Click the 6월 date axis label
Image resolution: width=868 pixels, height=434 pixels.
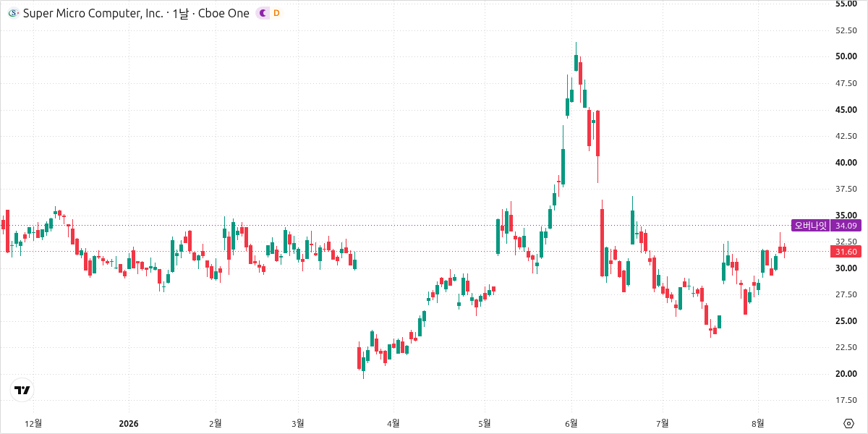coord(571,423)
